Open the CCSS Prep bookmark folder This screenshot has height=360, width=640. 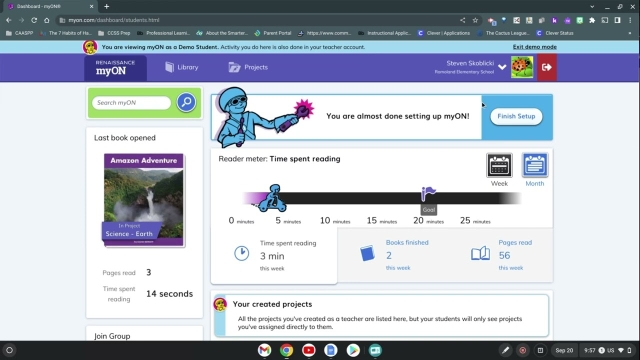114,33
